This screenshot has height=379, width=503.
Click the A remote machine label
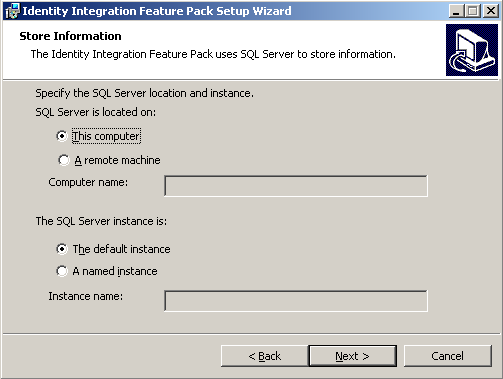(x=117, y=160)
